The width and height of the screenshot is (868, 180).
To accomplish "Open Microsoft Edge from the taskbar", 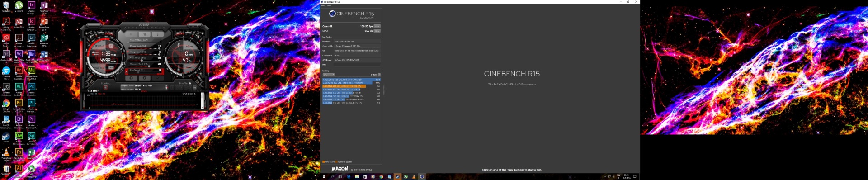I will pyautogui.click(x=349, y=177).
